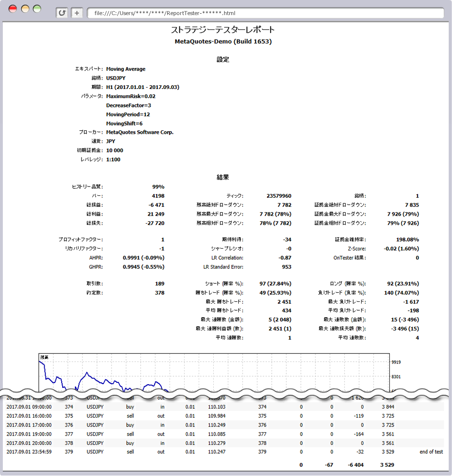Select loss trades value 140 (74.07%)
The image size is (452, 476).
402,293
